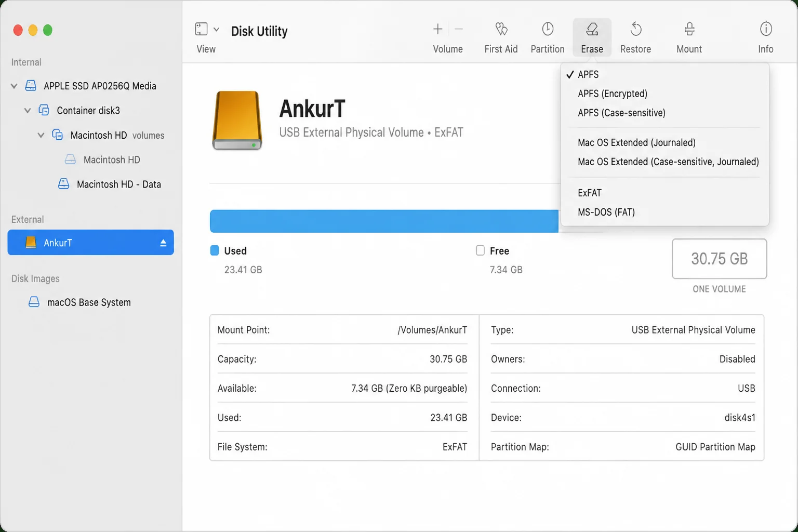
Task: Click the disk4s1 device value
Action: [x=740, y=418]
